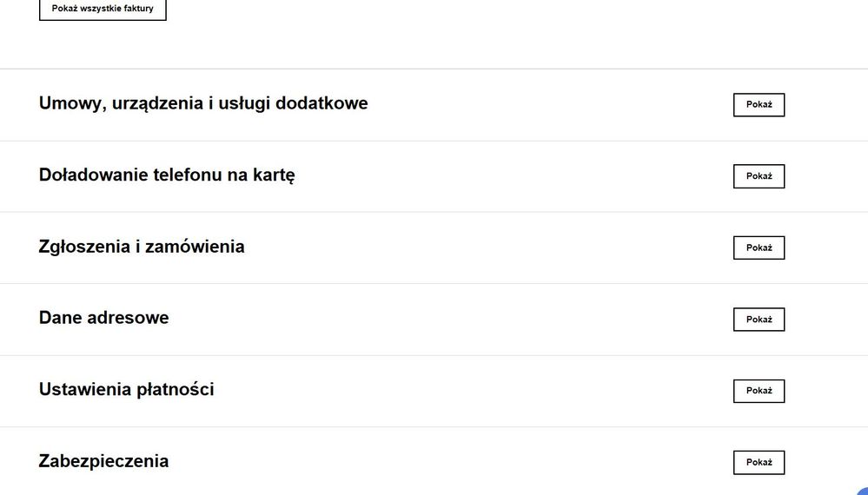Click the Pokaż wszystkie faktury button
868x495 pixels.
click(x=103, y=9)
